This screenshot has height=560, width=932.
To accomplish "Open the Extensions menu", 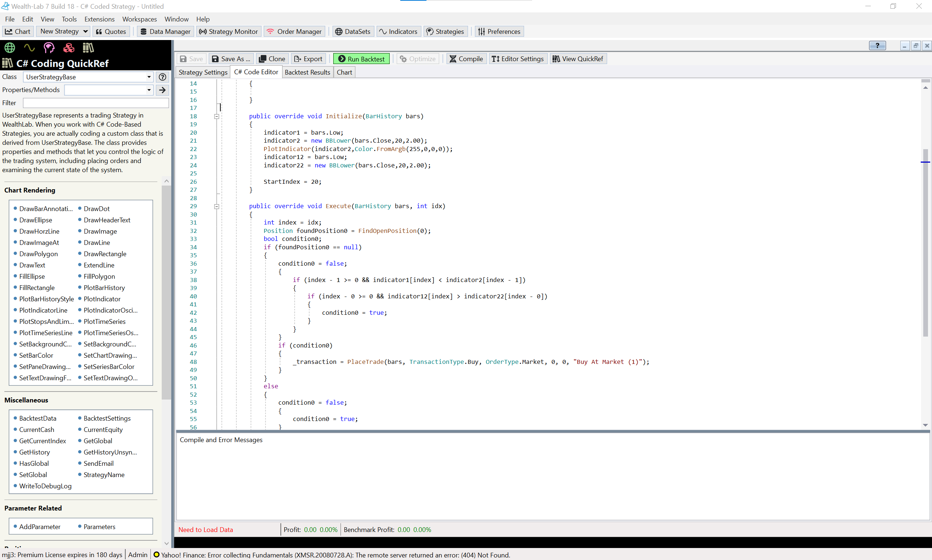I will tap(99, 19).
